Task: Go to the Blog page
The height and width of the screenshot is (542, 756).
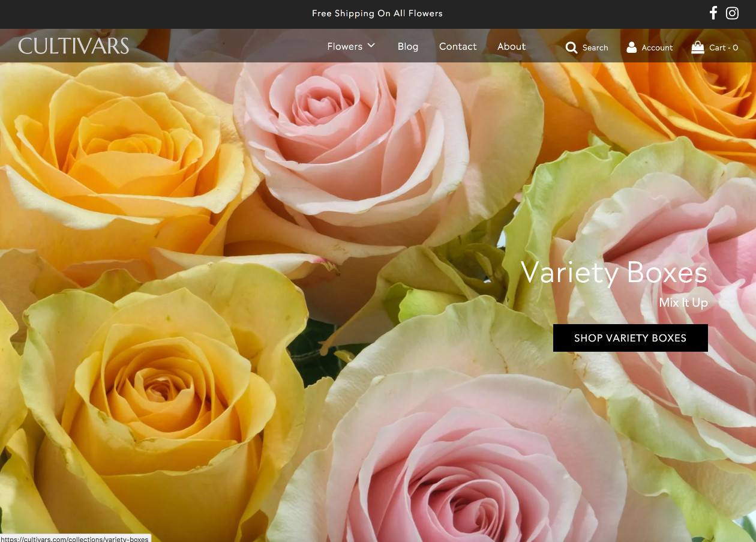Action: [408, 46]
